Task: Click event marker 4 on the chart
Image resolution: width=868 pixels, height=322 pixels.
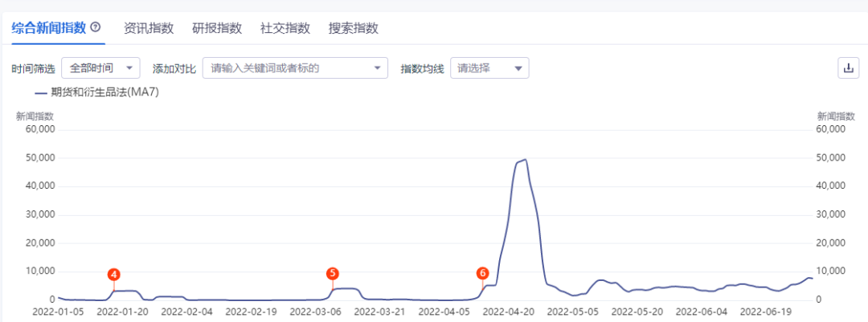Action: coord(114,274)
